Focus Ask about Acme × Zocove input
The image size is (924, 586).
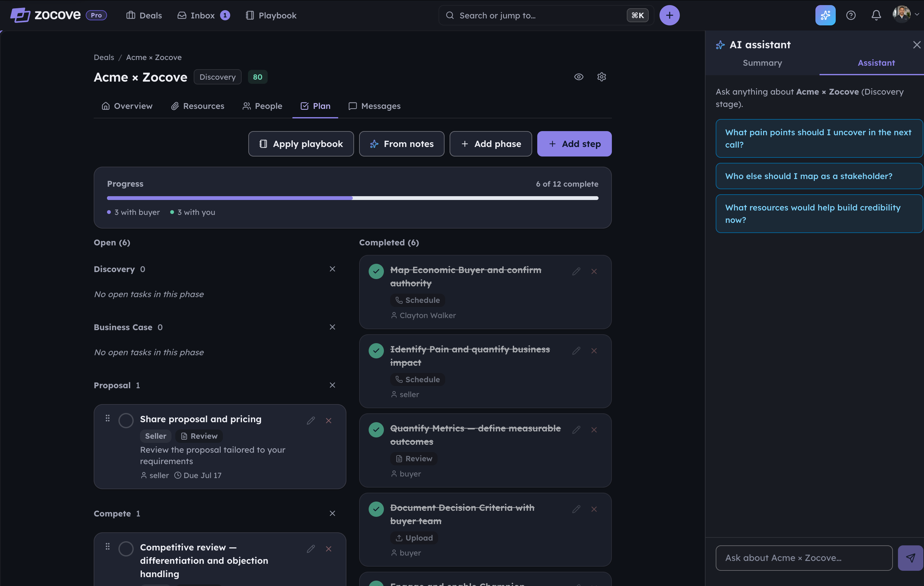tap(804, 558)
